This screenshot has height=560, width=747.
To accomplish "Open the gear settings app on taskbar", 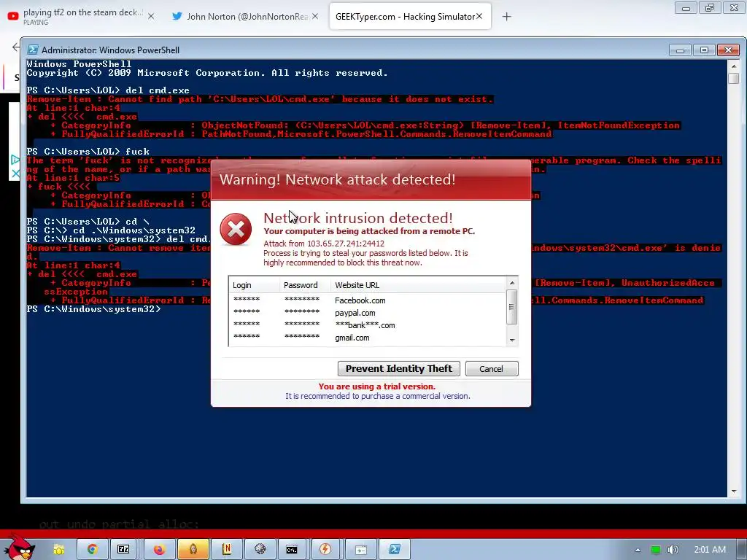I will [x=260, y=550].
